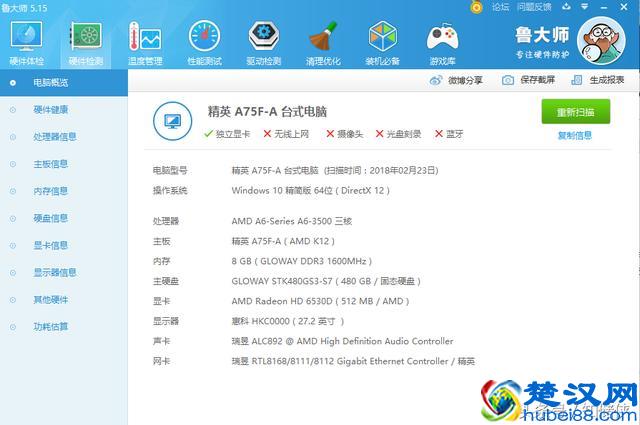Open 主板信息 sidebar item

(51, 164)
